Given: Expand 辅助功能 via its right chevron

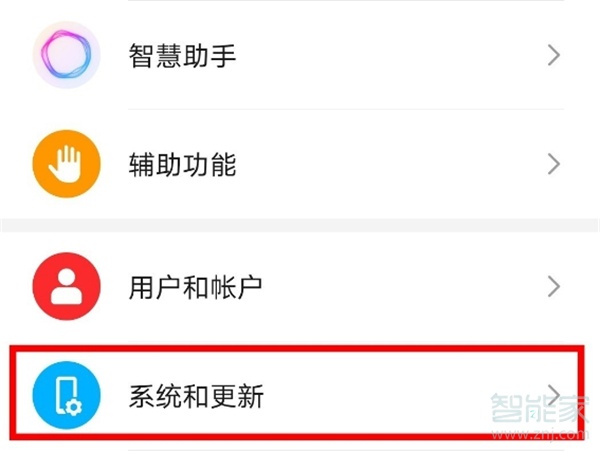Looking at the screenshot, I should (x=554, y=164).
